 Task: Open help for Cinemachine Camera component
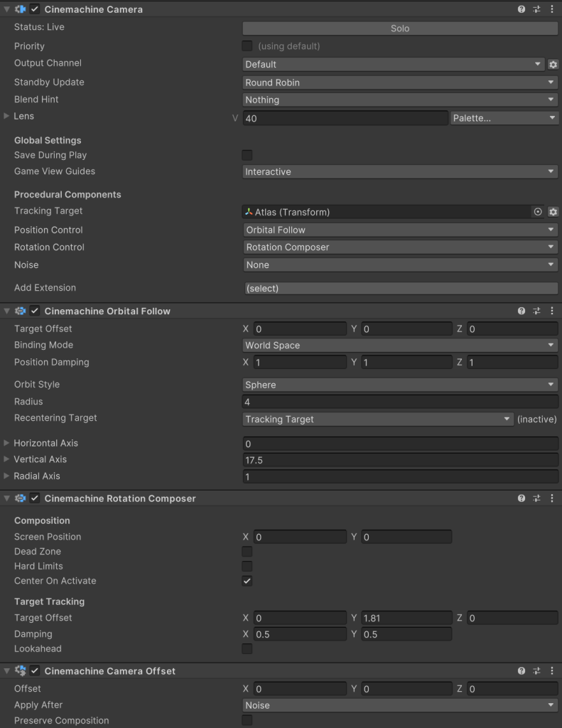522,10
